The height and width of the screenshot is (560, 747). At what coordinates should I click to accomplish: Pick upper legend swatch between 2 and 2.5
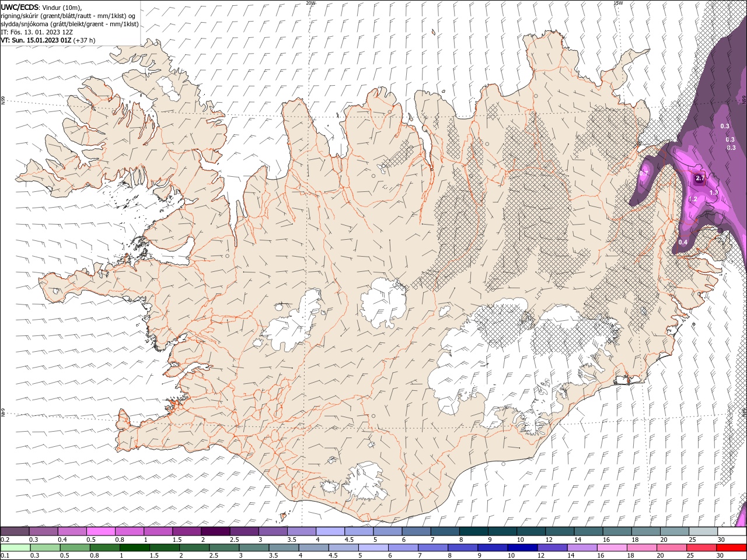click(x=215, y=531)
